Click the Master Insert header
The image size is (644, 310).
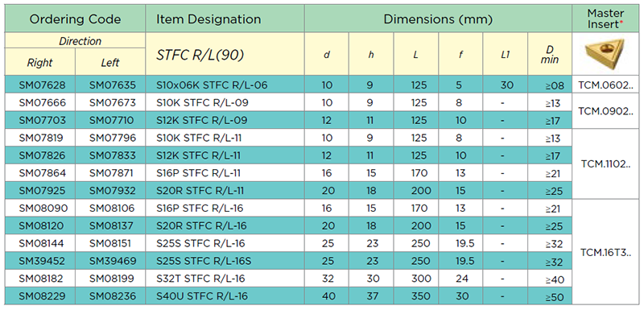605,19
